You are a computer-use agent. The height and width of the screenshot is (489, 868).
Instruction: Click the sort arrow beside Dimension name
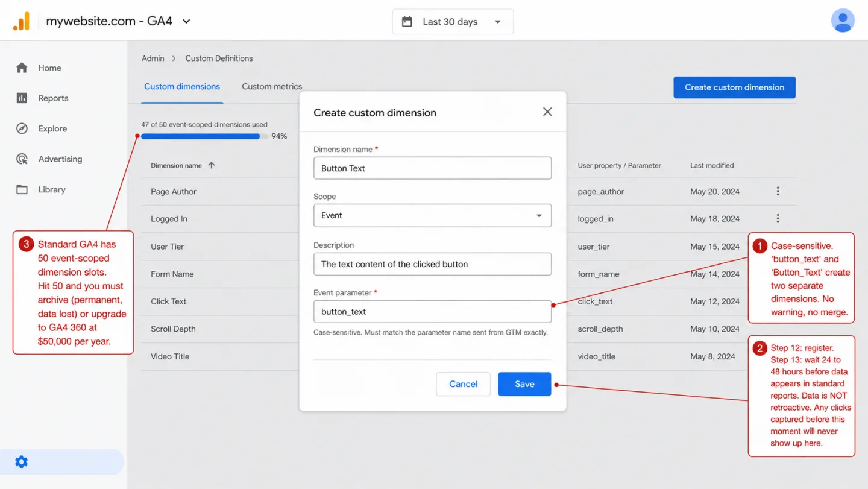click(211, 165)
